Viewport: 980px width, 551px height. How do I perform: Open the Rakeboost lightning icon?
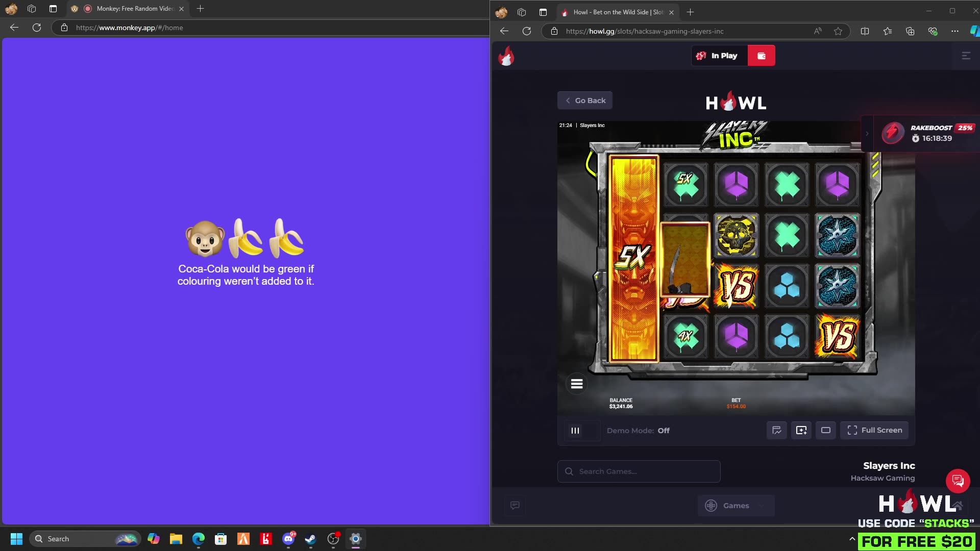coord(892,134)
